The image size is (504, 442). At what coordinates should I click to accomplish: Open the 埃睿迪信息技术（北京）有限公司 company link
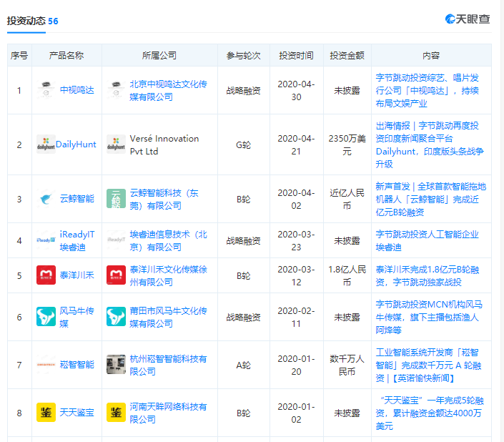(168, 240)
